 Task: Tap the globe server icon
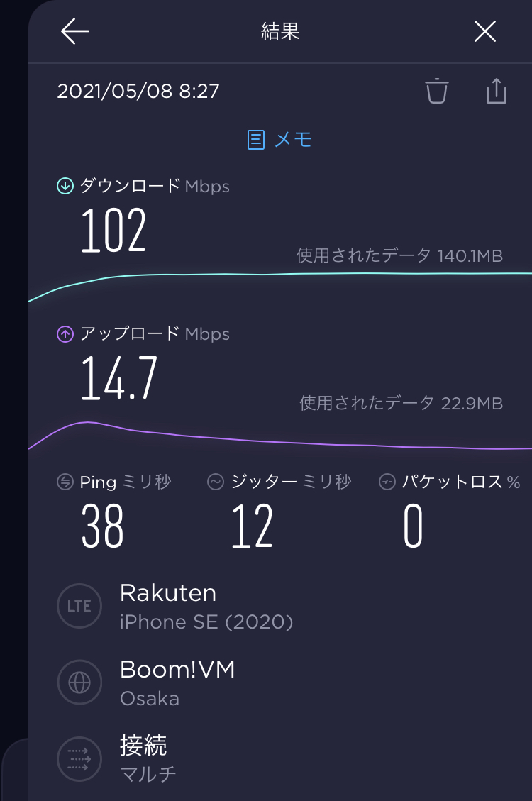pos(79,683)
